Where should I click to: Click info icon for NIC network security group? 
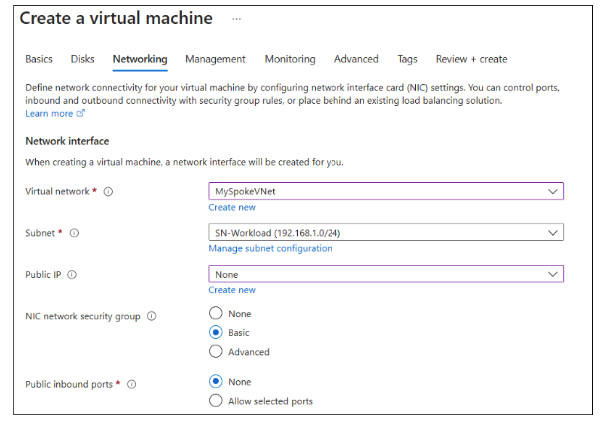[x=152, y=316]
